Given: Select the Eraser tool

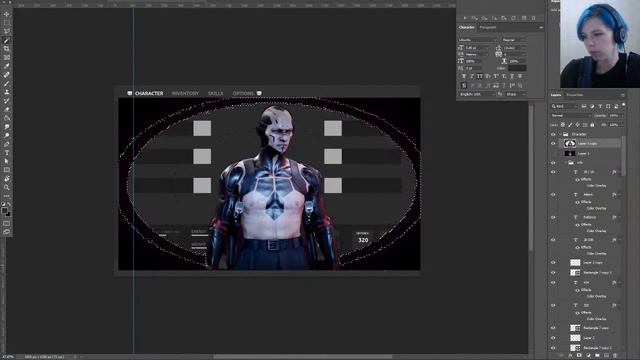Looking at the screenshot, I should pos(7,109).
